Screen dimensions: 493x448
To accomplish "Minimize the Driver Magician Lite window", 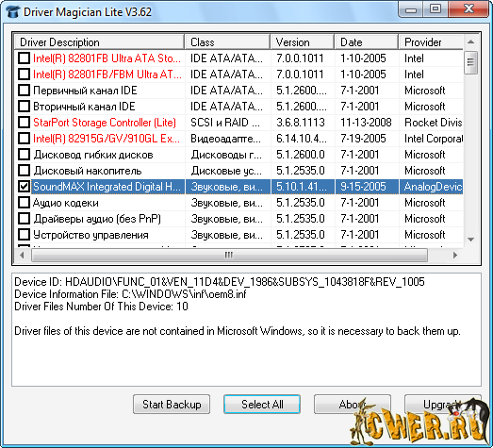I will coord(411,9).
